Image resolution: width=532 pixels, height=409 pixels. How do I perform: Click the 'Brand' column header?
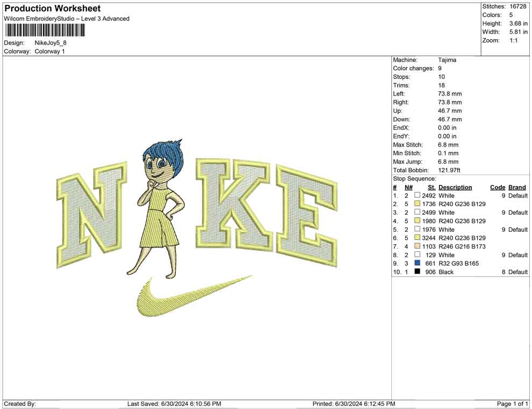[517, 187]
